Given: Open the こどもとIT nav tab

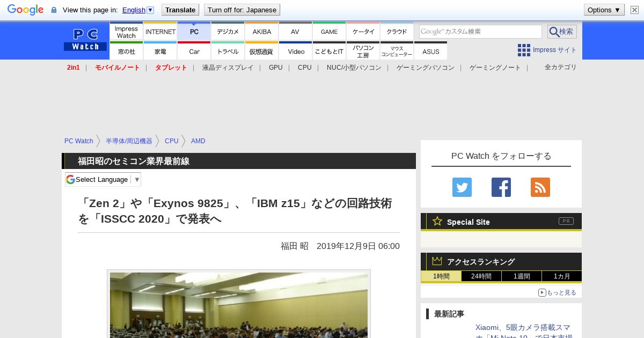Looking at the screenshot, I should tap(330, 51).
